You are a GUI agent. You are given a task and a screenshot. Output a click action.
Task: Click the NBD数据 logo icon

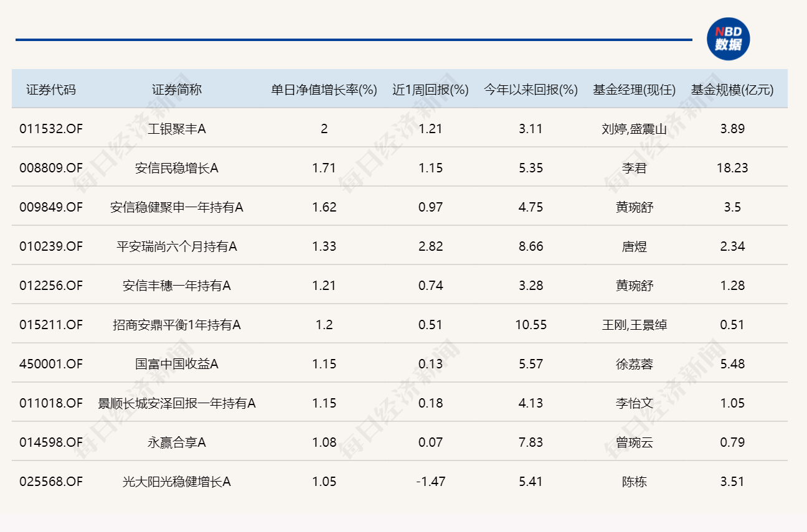(728, 39)
